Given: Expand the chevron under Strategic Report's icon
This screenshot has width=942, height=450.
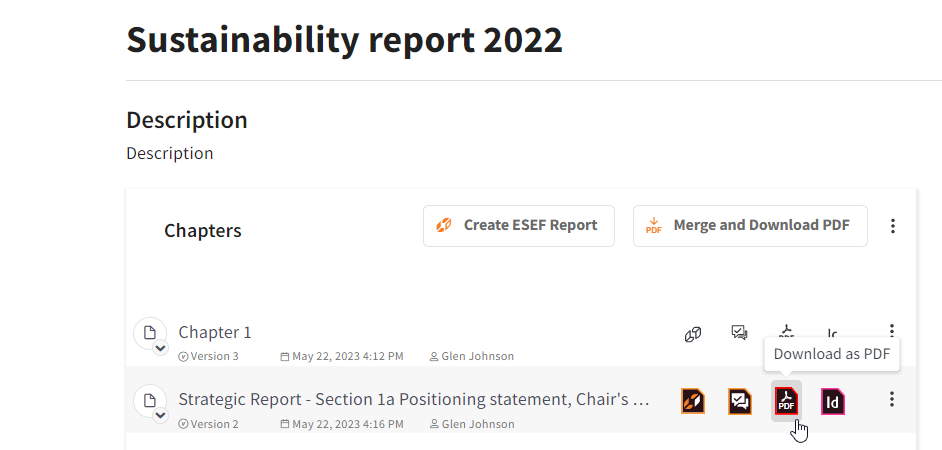Looking at the screenshot, I should [160, 416].
